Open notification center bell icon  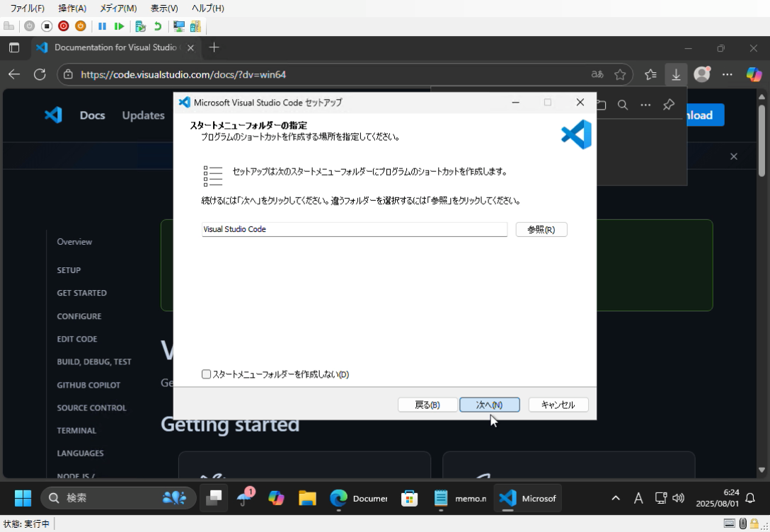pos(750,498)
